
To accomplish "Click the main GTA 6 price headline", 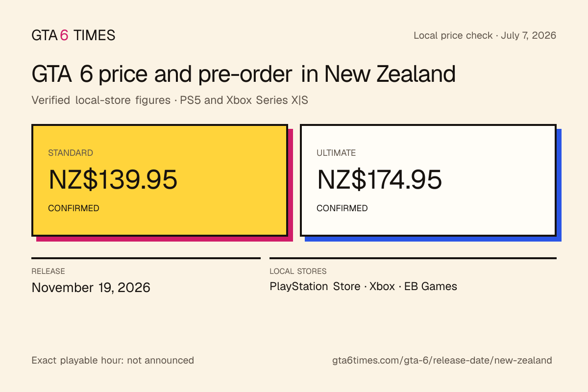I will point(244,74).
